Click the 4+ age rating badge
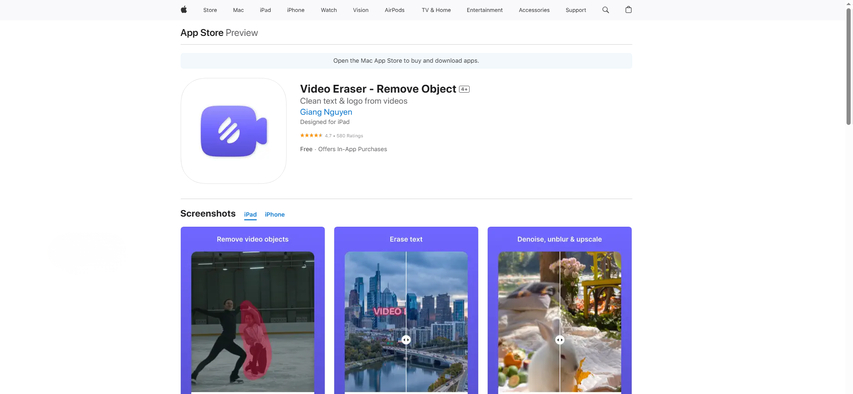The image size is (853, 394). click(464, 89)
